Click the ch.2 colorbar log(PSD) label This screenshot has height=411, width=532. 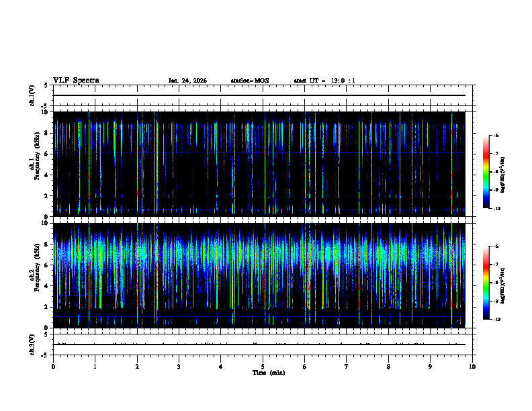503,285
